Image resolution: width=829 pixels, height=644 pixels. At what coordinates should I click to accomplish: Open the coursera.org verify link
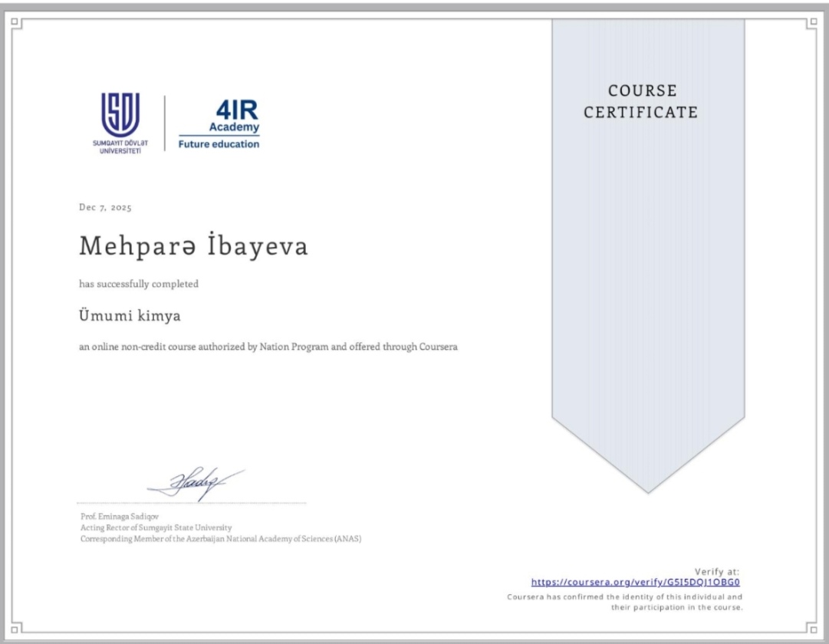pos(636,582)
